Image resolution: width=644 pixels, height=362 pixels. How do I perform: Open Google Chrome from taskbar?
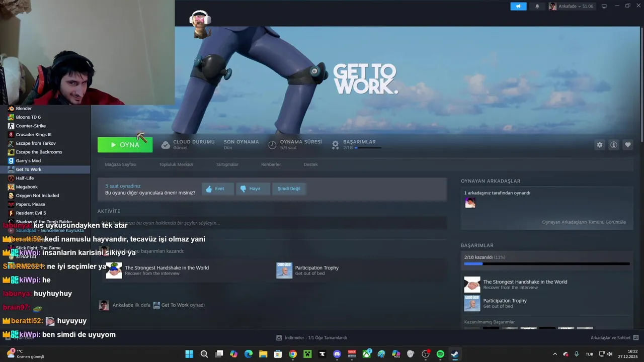coord(293,354)
